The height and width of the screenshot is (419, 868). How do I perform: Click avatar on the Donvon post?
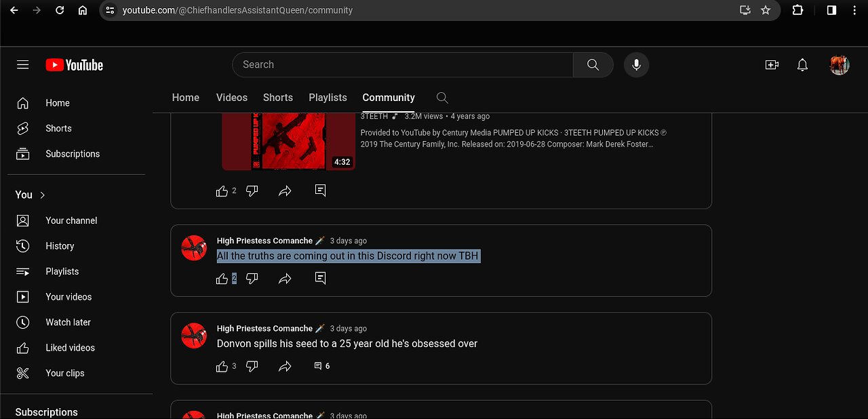[x=194, y=336]
